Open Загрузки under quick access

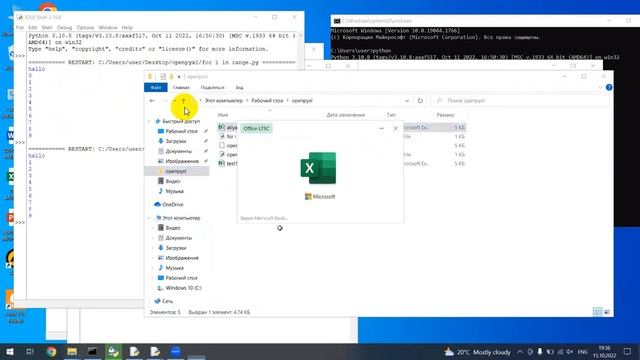(176, 141)
